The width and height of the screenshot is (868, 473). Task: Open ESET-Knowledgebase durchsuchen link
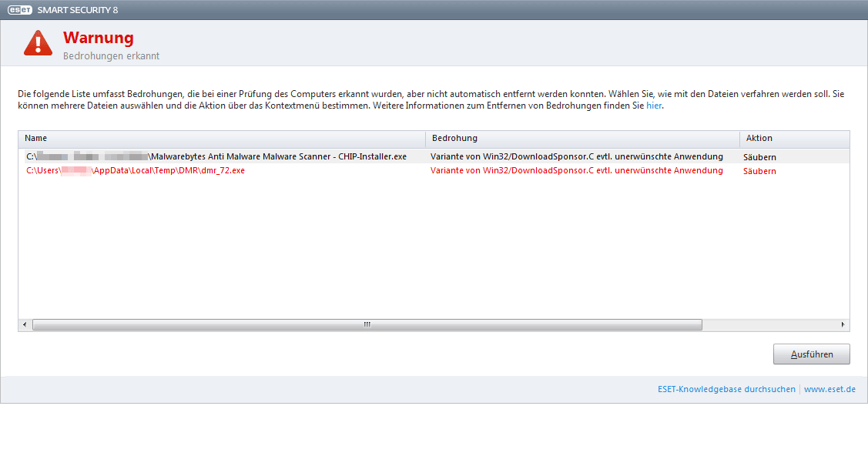pos(726,390)
